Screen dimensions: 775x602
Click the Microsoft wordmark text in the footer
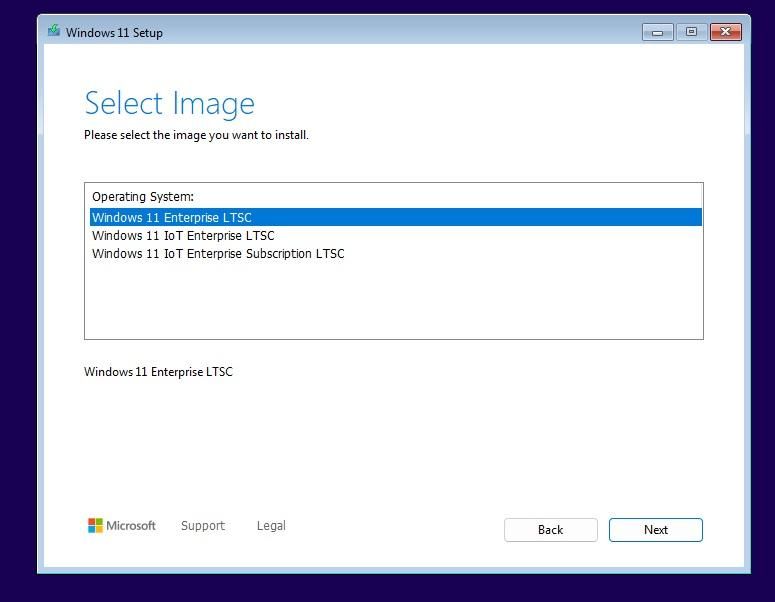[131, 526]
